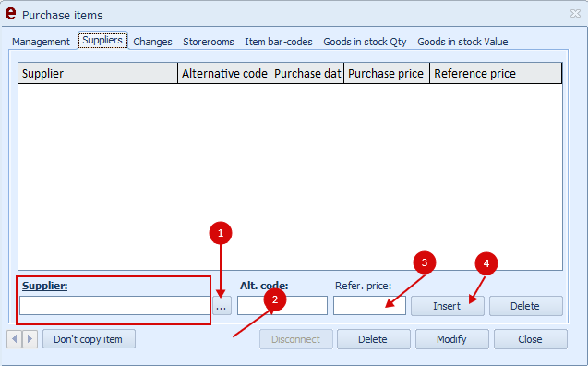Go to next item arrow
The width and height of the screenshot is (588, 366).
click(30, 339)
